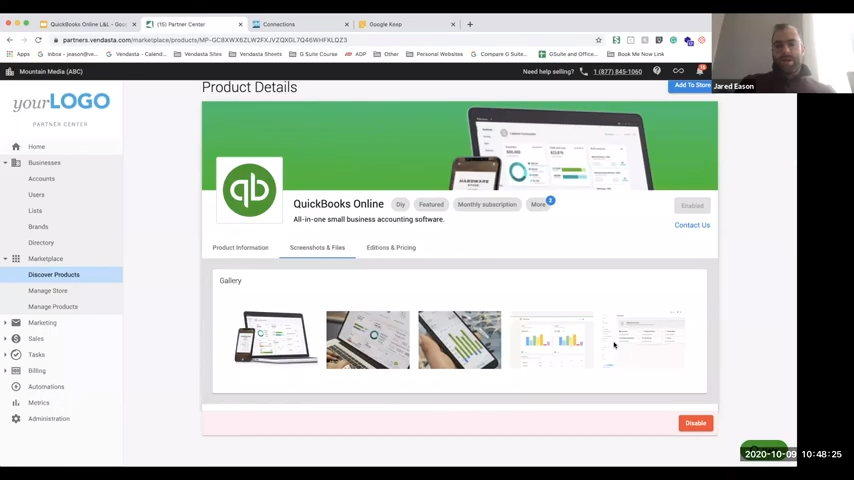This screenshot has height=480, width=854.
Task: Open gallery thumbnail of bar chart report screenshot
Action: coord(551,340)
